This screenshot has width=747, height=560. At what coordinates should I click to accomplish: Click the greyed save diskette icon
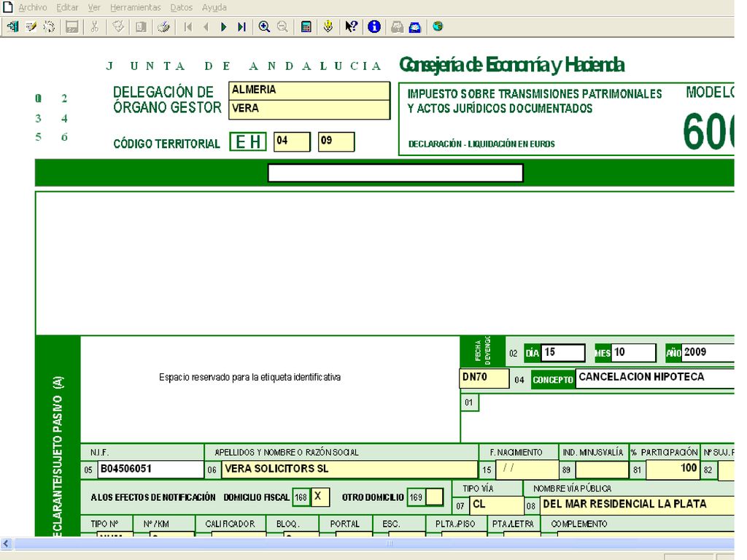point(72,27)
